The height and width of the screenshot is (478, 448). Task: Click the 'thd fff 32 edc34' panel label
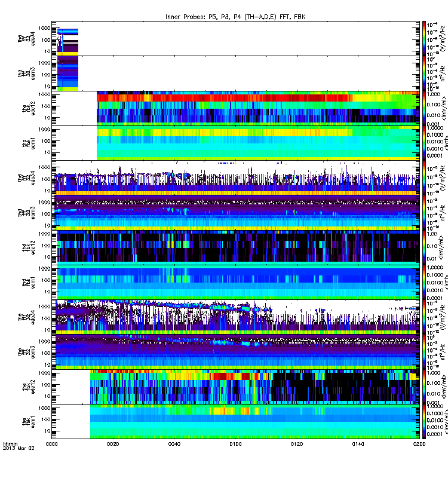(x=26, y=178)
